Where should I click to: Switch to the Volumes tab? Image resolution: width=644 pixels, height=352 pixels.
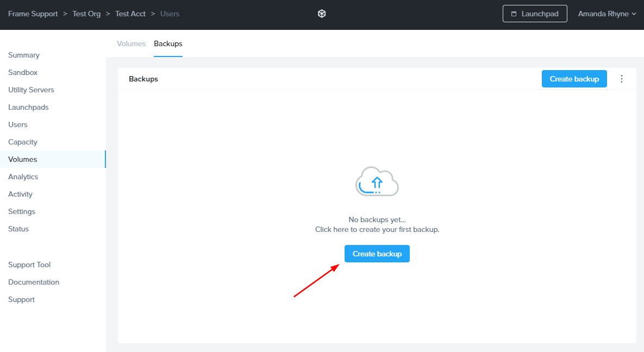[x=131, y=43]
